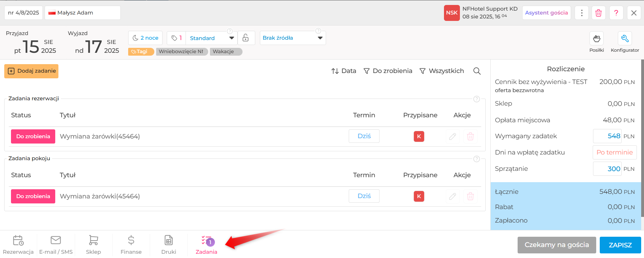Open the Sklep tab
Image resolution: width=644 pixels, height=258 pixels.
(x=93, y=245)
